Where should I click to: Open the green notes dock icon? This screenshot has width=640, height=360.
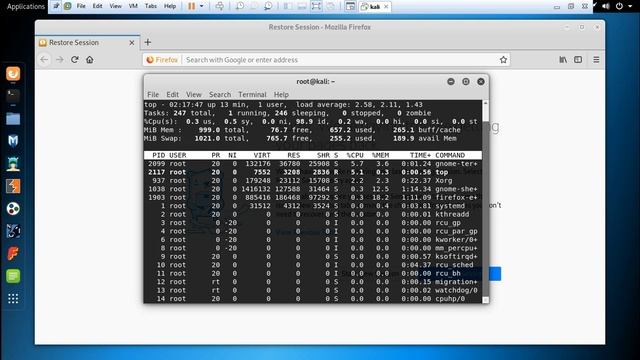[x=13, y=276]
